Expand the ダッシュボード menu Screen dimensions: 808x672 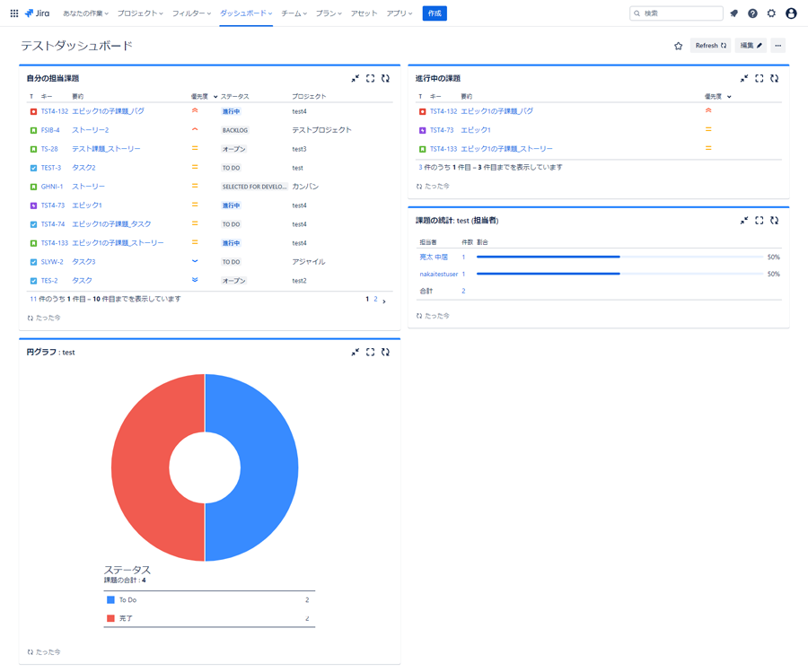tap(246, 13)
